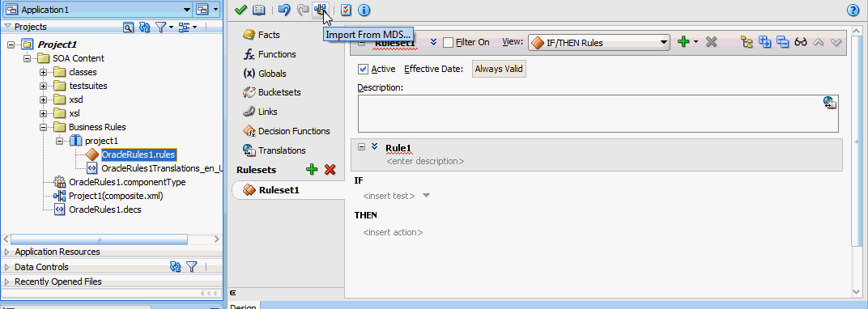
Task: Collapse the project1 package node
Action: 59,142
